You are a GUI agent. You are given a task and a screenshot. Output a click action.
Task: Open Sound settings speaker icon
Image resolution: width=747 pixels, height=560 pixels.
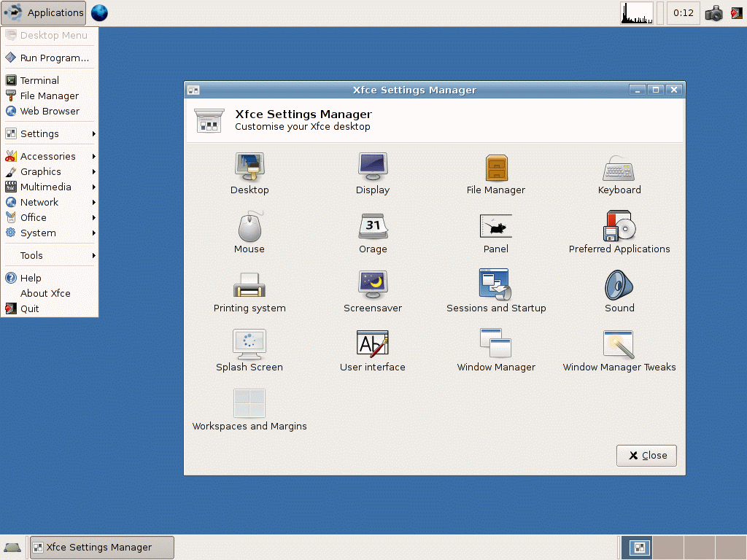[x=619, y=285]
